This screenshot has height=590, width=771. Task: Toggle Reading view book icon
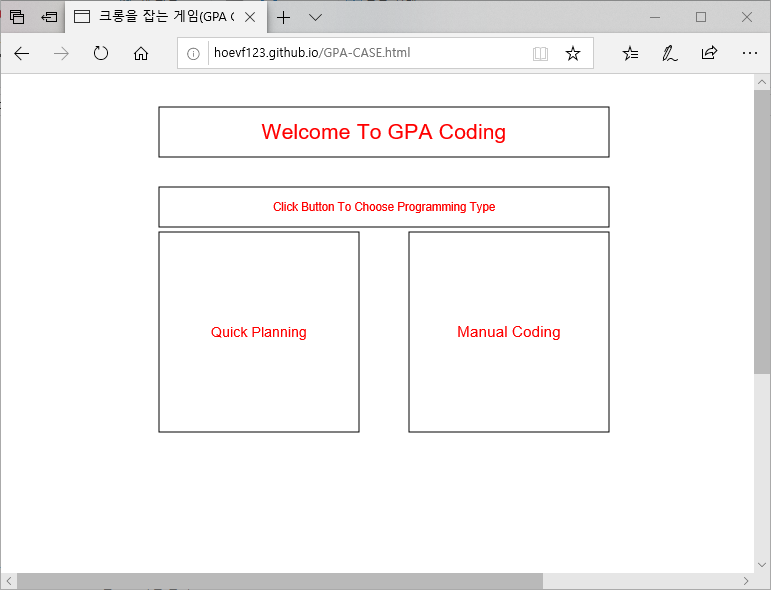[540, 54]
